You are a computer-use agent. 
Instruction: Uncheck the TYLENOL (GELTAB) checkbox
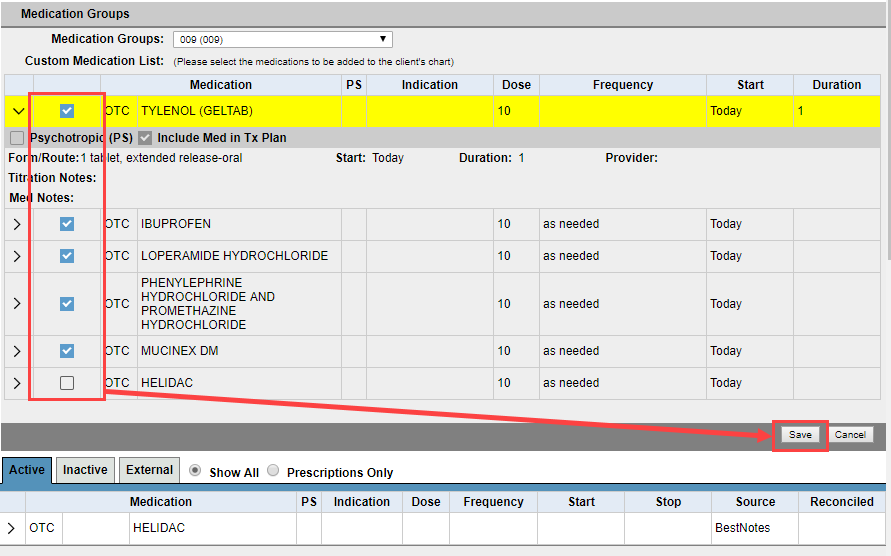coord(66,111)
